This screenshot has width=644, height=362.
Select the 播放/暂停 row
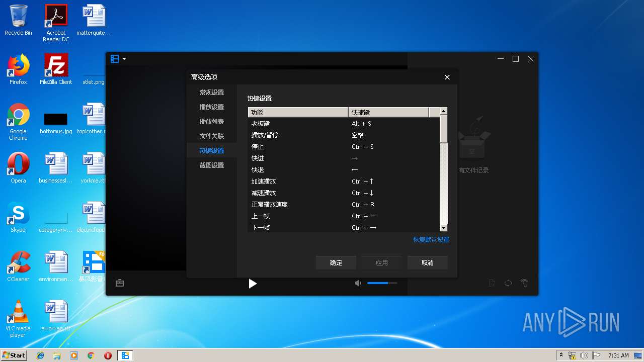click(344, 135)
